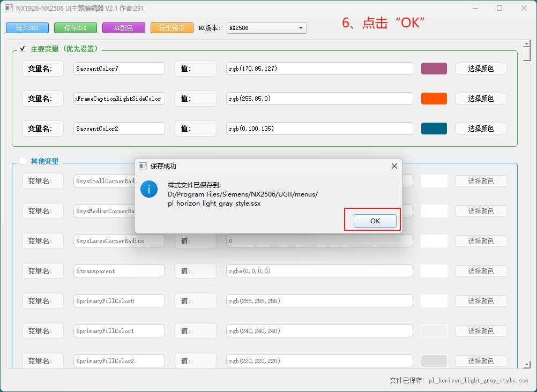This screenshot has width=537, height=392.
Task: Click the mauve swatch for $accentColor7
Action: tap(434, 69)
